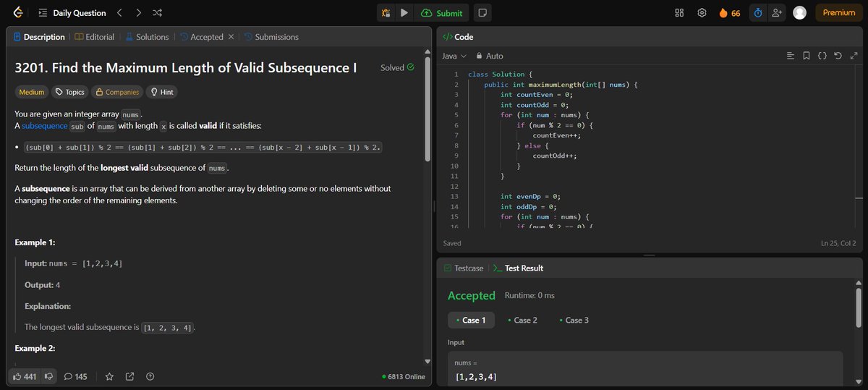Viewport: 868px width, 390px height.
Task: Click the Saved status text
Action: pos(452,243)
